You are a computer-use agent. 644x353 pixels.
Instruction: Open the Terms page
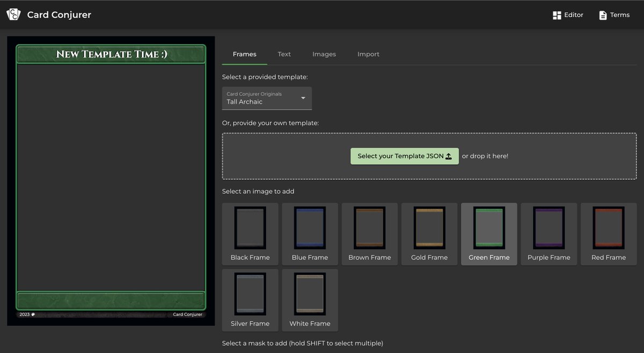click(x=614, y=15)
